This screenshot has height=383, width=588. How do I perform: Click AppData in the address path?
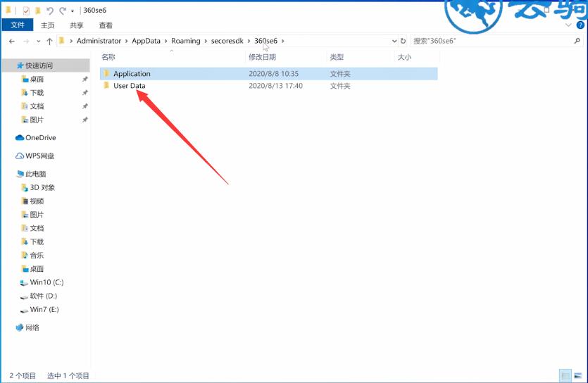pos(146,41)
